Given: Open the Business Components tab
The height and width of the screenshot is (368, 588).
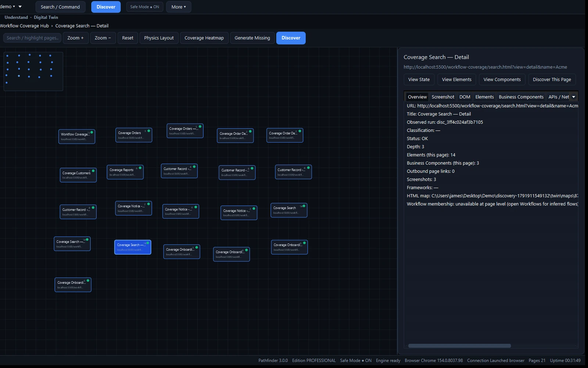Looking at the screenshot, I should (x=521, y=97).
